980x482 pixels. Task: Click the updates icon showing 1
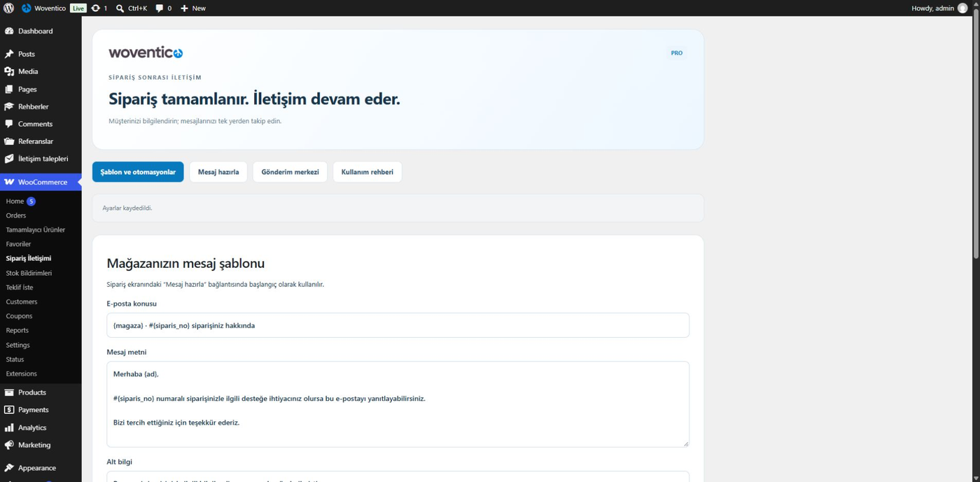tap(95, 8)
